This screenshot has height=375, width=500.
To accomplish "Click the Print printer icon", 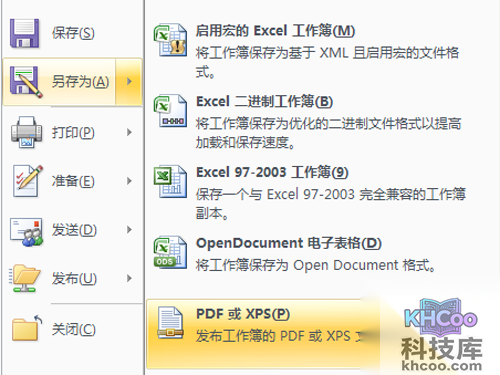I will 27,132.
